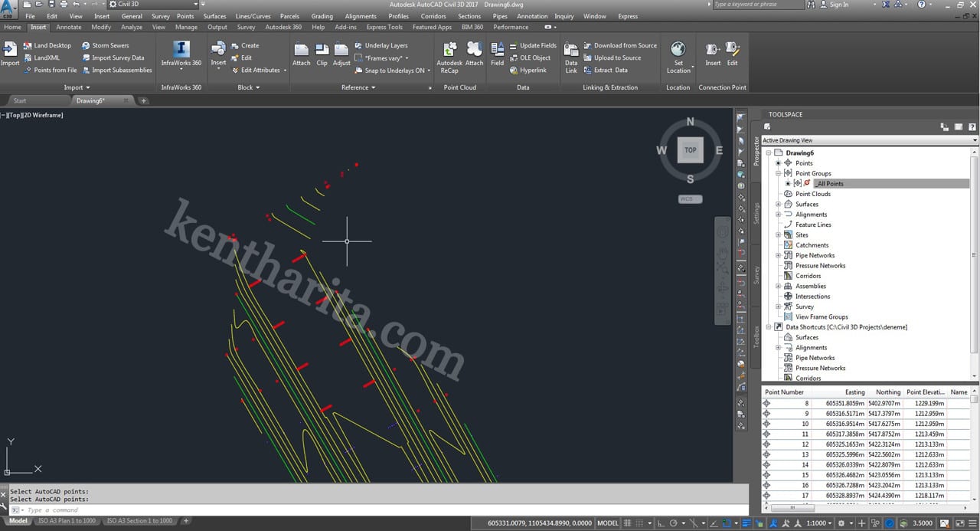Select Points from File import
This screenshot has height=531, width=980.
point(55,70)
